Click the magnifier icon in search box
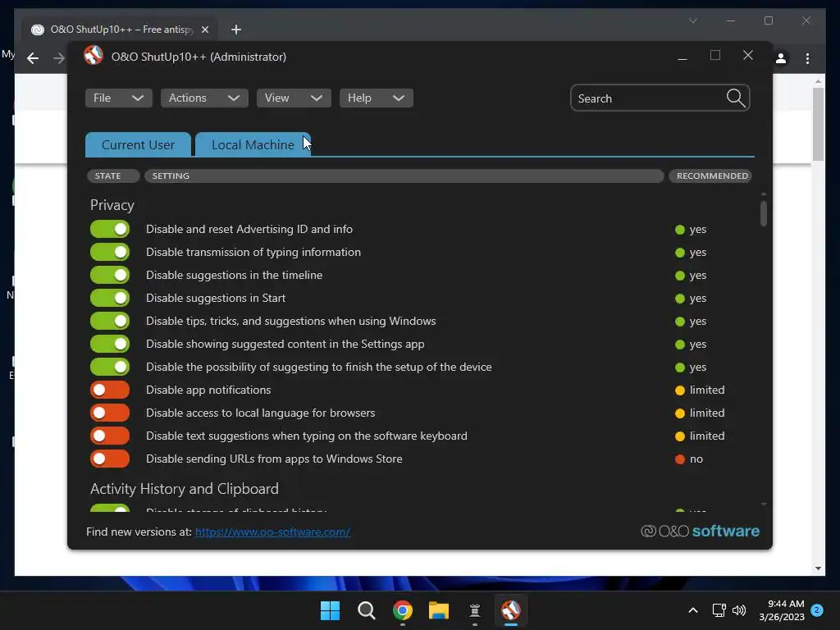 736,98
